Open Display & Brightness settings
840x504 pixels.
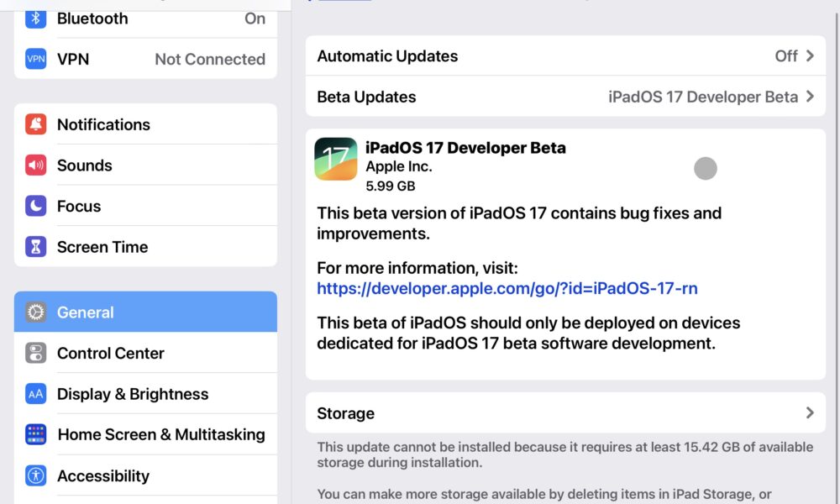tap(145, 394)
